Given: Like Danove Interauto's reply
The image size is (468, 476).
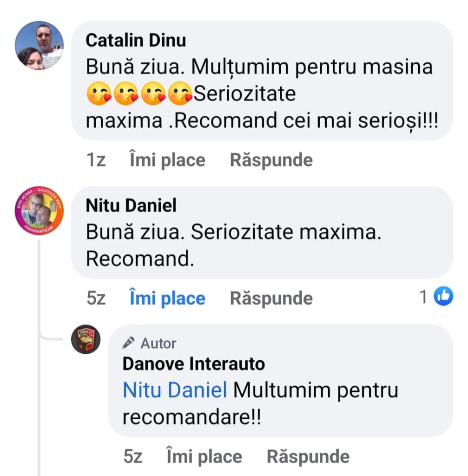Looking at the screenshot, I should tap(204, 456).
